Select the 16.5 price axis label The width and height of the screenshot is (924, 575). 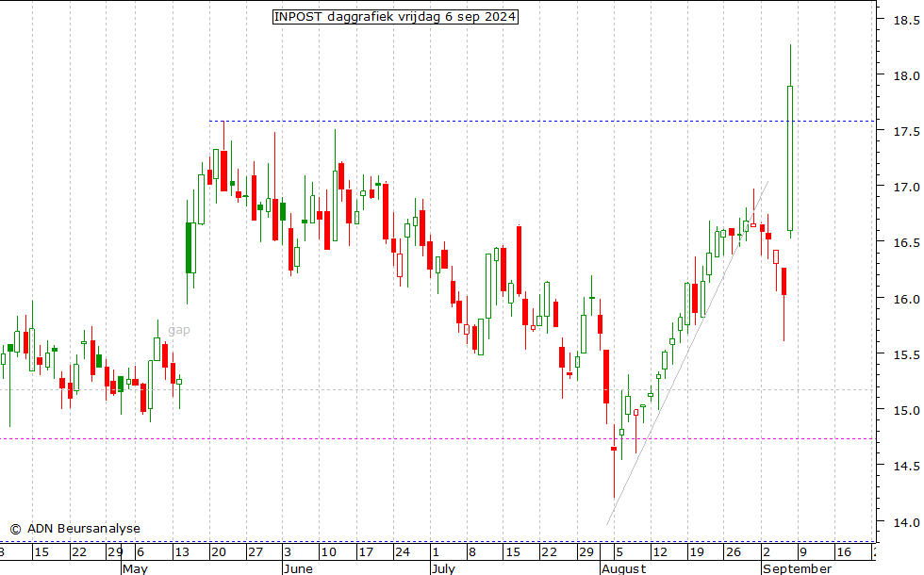[906, 243]
